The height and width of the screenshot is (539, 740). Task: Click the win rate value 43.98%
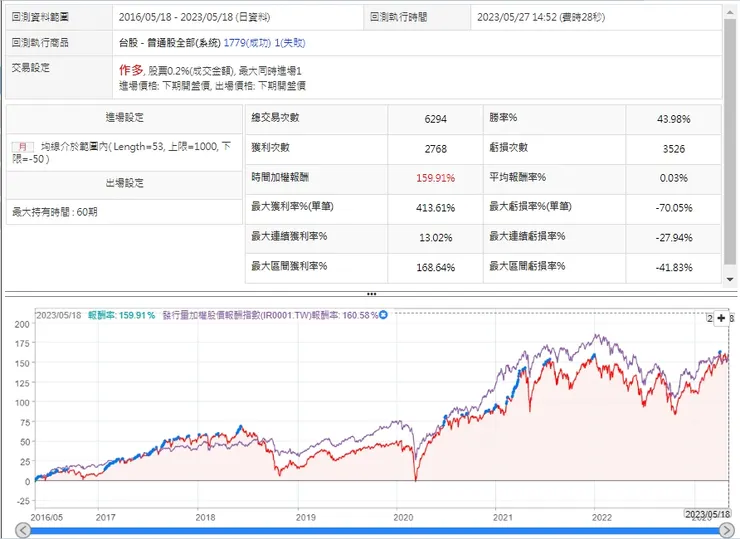673,119
